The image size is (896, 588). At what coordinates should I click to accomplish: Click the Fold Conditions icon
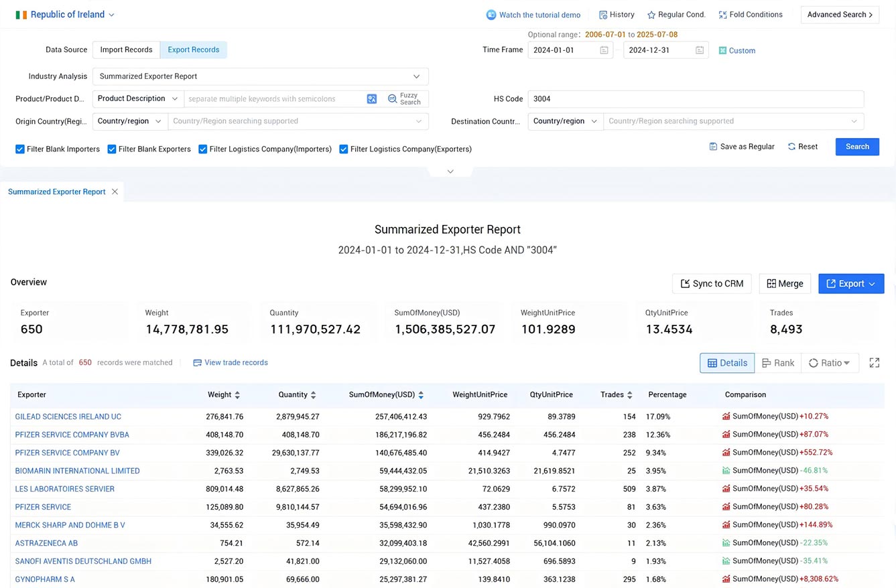(722, 15)
